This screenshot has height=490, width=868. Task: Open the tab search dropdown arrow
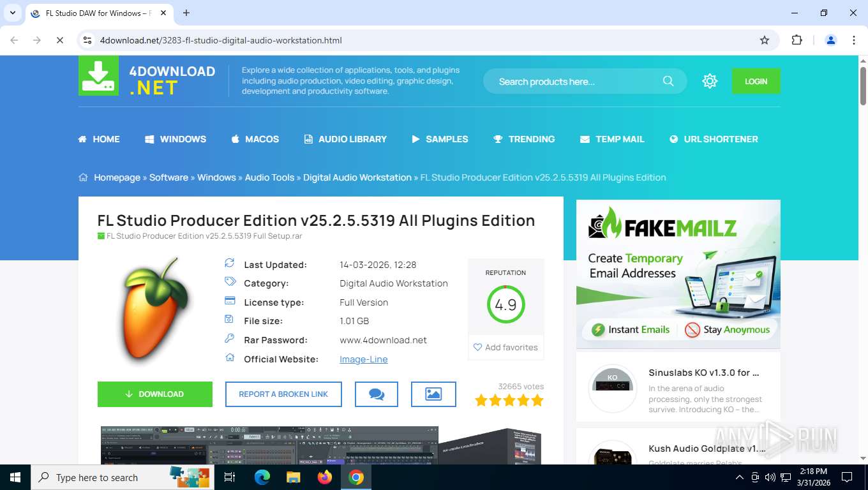[x=12, y=13]
